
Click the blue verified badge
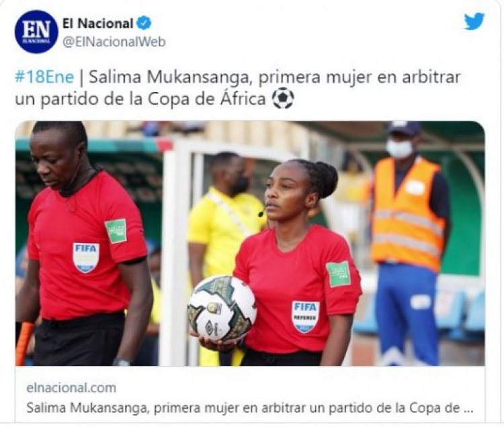(x=144, y=23)
